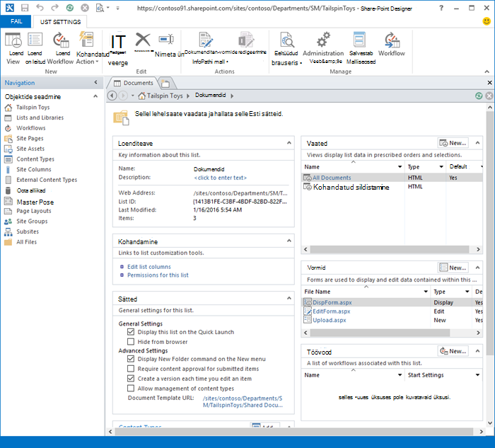The width and height of the screenshot is (495, 448).
Task: Click the smiley feedback icon
Action: pyautogui.click(x=487, y=21)
